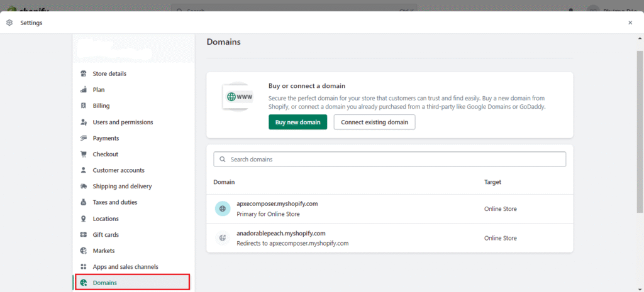Viewport: 644px width, 292px height.
Task: Click the Search domains input field
Action: (x=390, y=160)
